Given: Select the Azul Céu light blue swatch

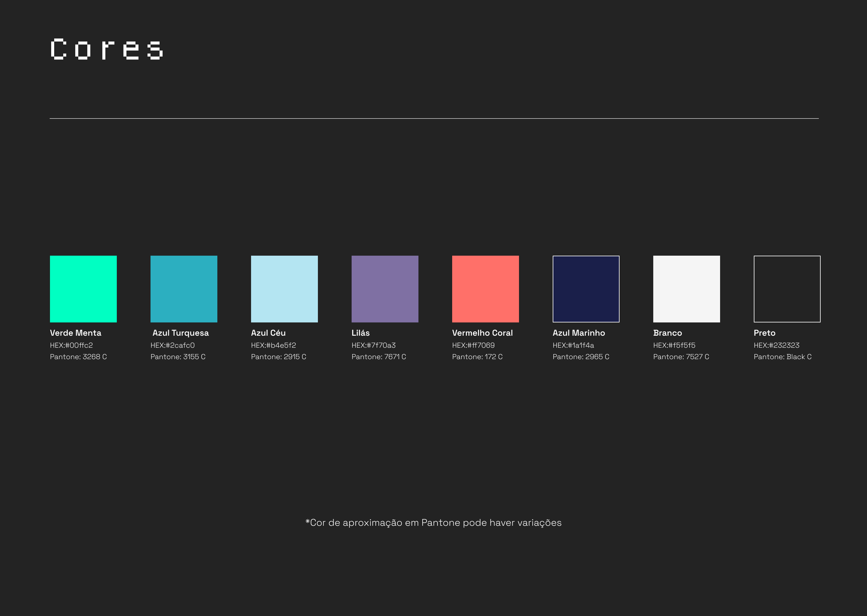Looking at the screenshot, I should (x=284, y=289).
